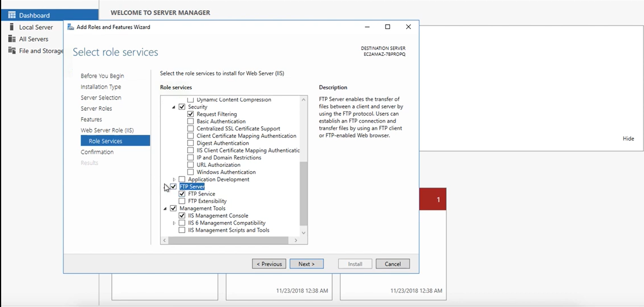Uncheck the Security checkbox
644x307 pixels.
[x=182, y=107]
